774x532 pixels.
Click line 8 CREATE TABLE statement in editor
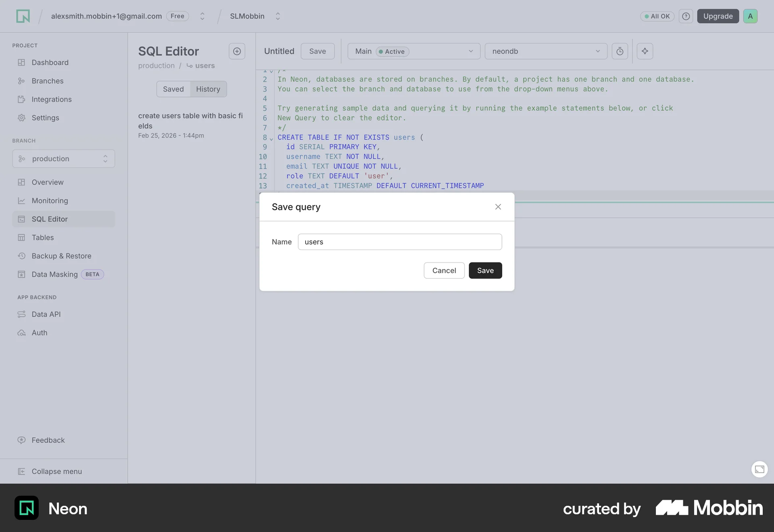coord(350,137)
